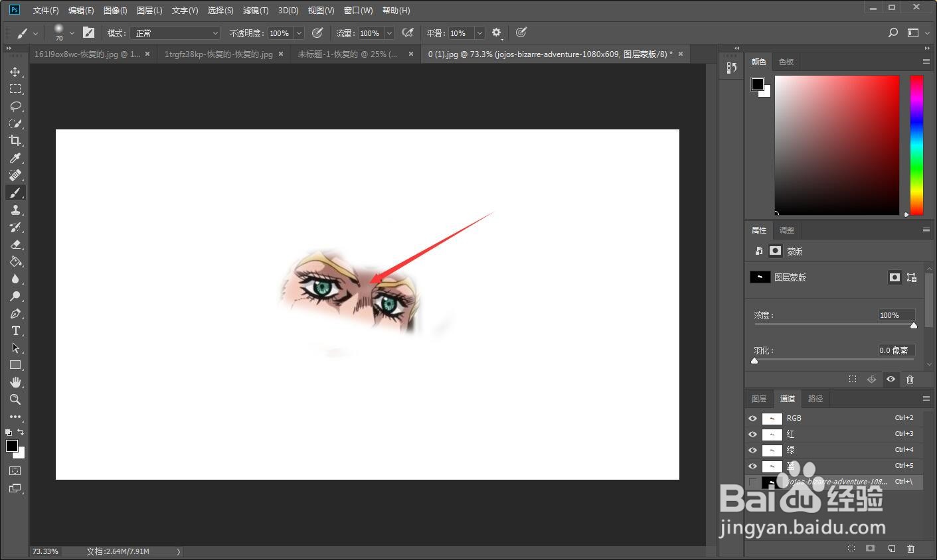Toggle mask visibility in Properties panel
937x560 pixels.
click(891, 380)
